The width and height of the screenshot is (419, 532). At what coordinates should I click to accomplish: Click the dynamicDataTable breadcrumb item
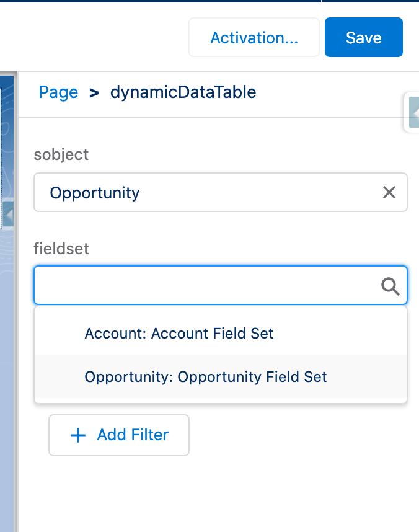coord(183,92)
